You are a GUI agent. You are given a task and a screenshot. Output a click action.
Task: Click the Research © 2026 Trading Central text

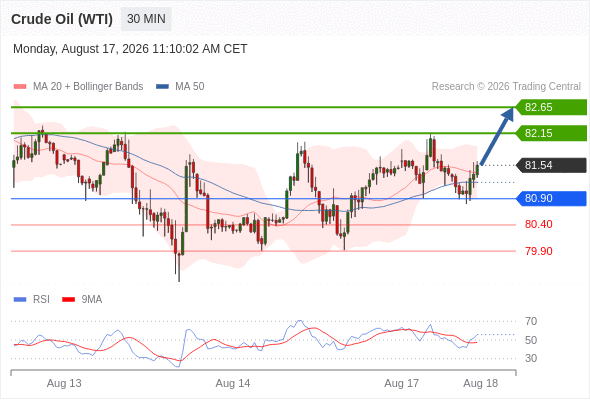506,87
